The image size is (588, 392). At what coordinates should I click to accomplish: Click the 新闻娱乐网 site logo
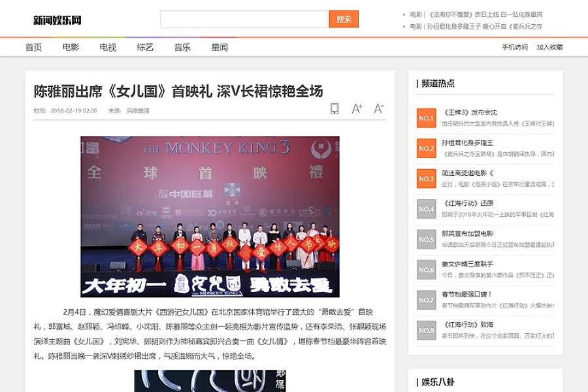[x=57, y=20]
